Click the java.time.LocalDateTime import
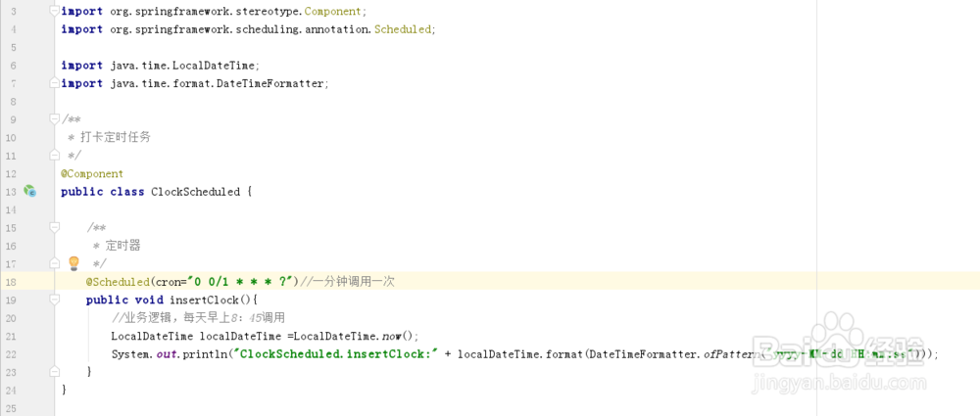The width and height of the screenshot is (980, 416). 183,66
